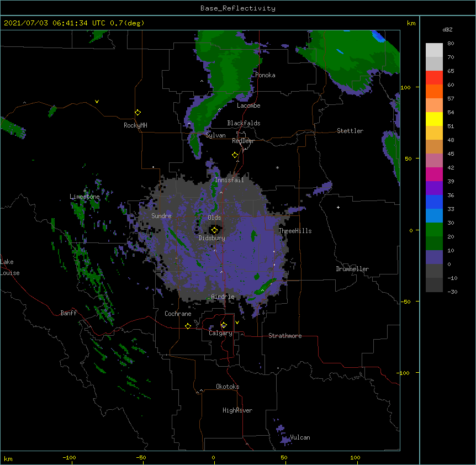Screen dimensions: 476x465
Task: Click the Sundre label
Action: (161, 216)
